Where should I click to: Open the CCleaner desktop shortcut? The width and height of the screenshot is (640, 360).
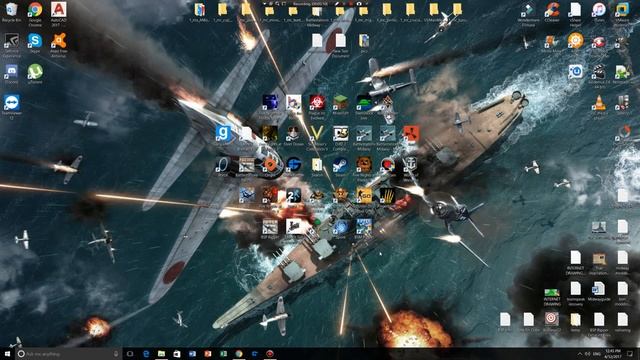click(552, 12)
